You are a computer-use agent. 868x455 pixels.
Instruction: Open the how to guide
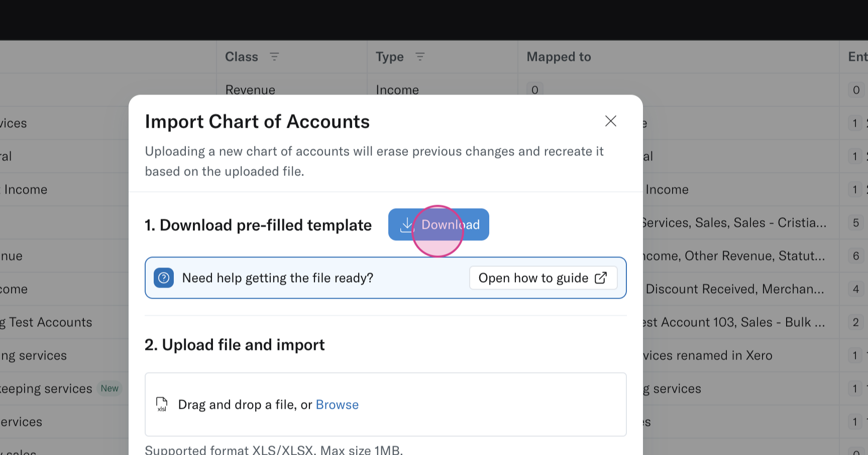(x=543, y=278)
